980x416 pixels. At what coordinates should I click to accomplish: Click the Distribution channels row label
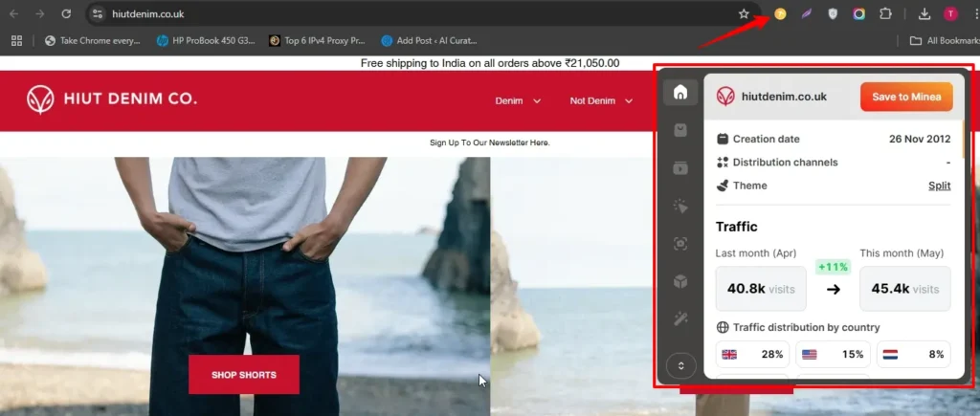785,163
